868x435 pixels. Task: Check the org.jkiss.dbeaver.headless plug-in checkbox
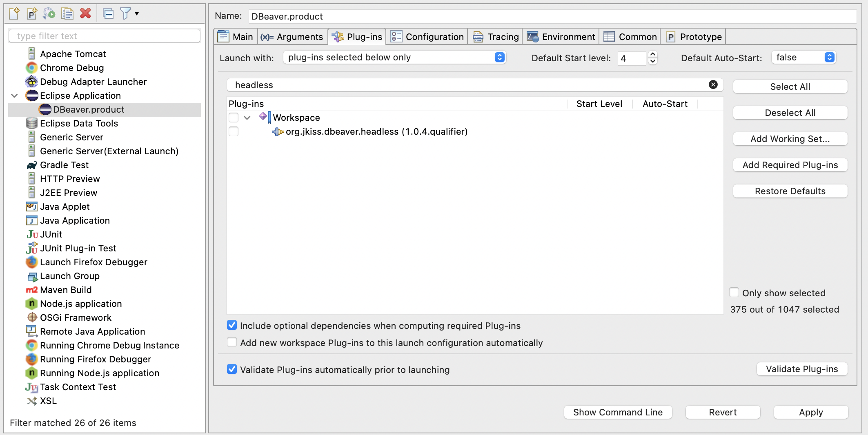pos(234,131)
